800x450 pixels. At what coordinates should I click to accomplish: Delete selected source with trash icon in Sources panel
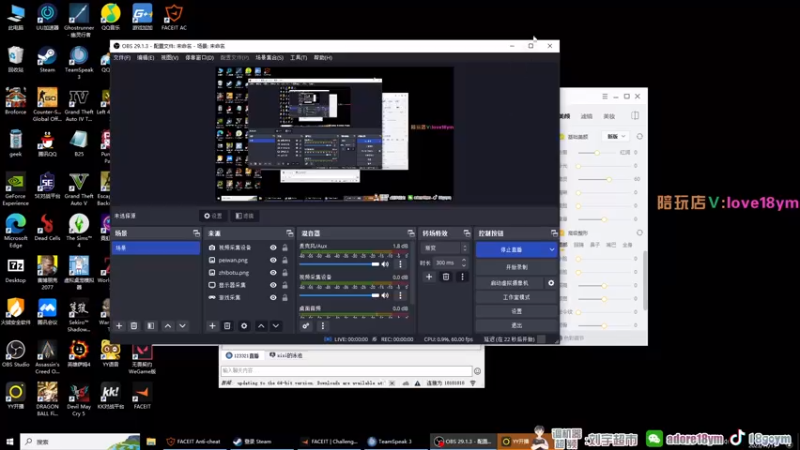coord(227,326)
